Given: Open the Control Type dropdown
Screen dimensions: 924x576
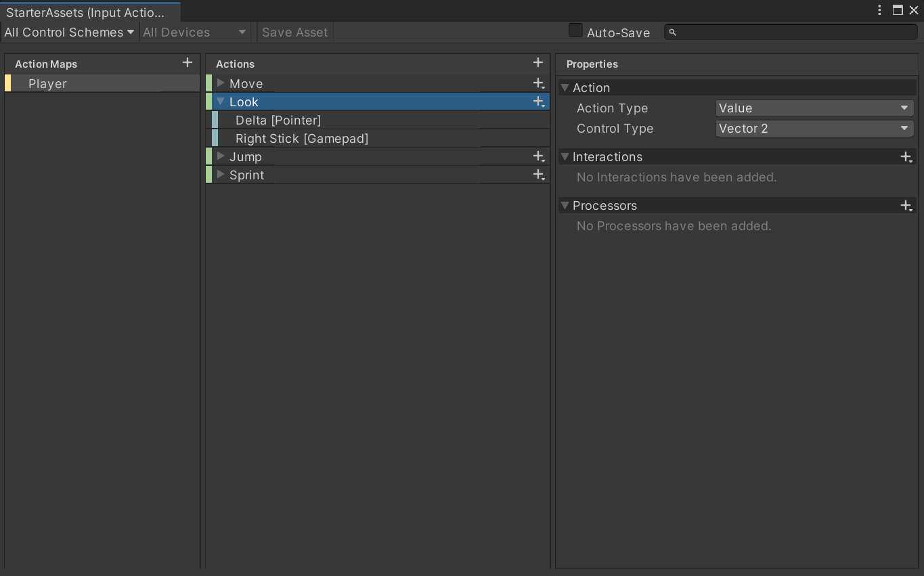Looking at the screenshot, I should pyautogui.click(x=814, y=129).
